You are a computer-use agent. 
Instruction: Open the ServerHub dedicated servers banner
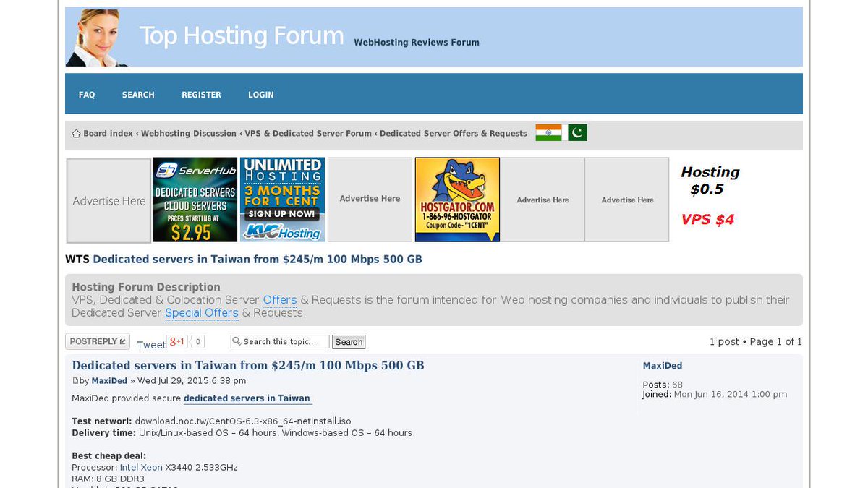click(x=195, y=200)
